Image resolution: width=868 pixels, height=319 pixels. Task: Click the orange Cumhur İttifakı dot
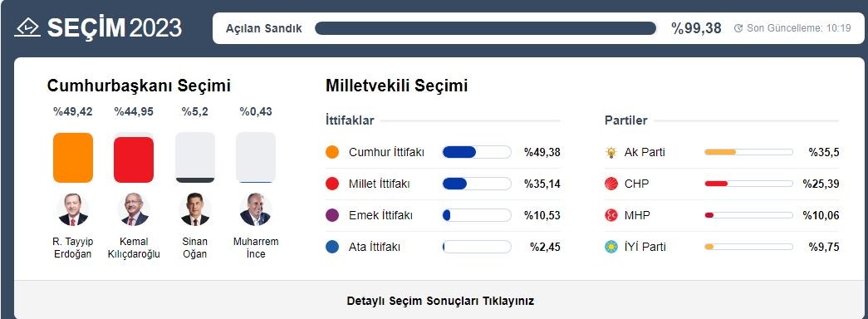(x=332, y=152)
